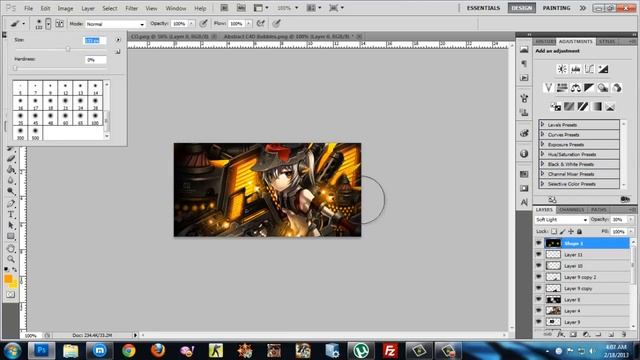Screen dimensions: 640x360
Task: Add a Threshold adjustment
Action: pyautogui.click(x=582, y=107)
